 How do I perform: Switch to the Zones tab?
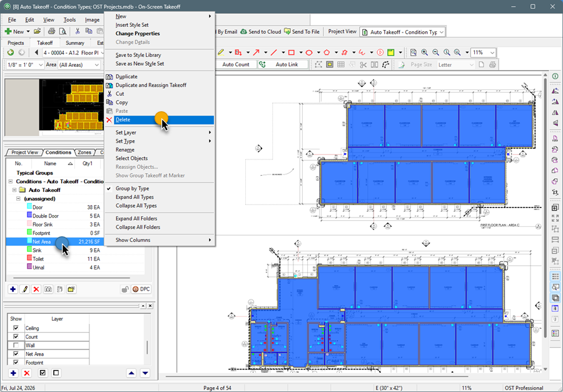click(84, 153)
